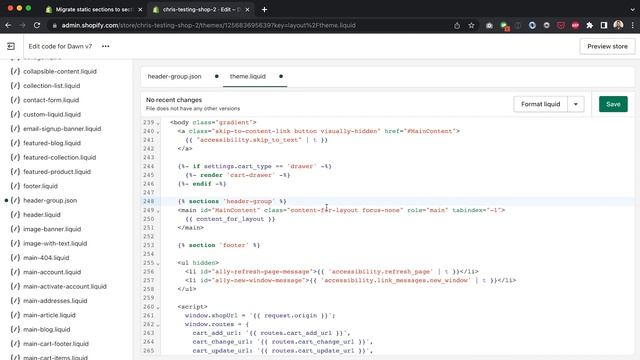This screenshot has height=360, width=640.
Task: Click the browser back arrow
Action: 8,25
